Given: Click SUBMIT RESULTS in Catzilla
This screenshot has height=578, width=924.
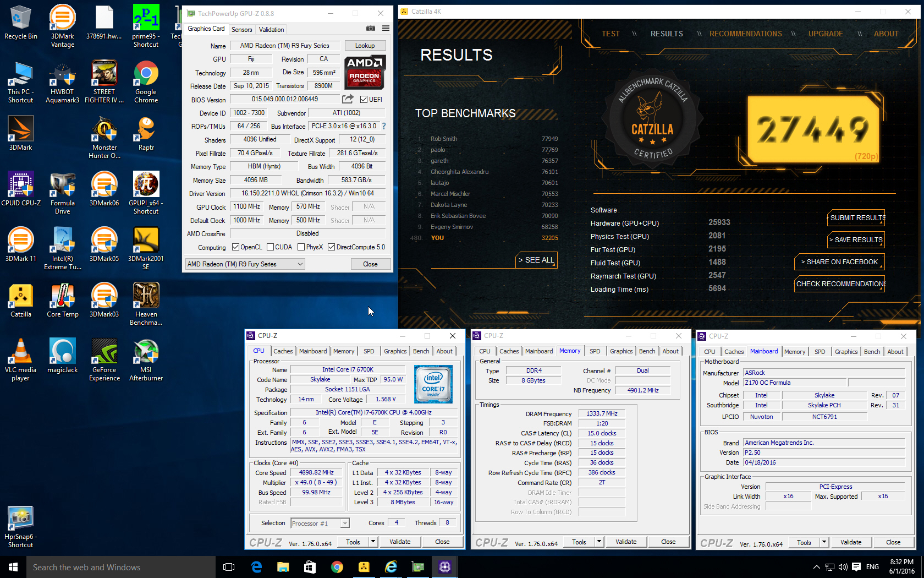Looking at the screenshot, I should pyautogui.click(x=856, y=217).
